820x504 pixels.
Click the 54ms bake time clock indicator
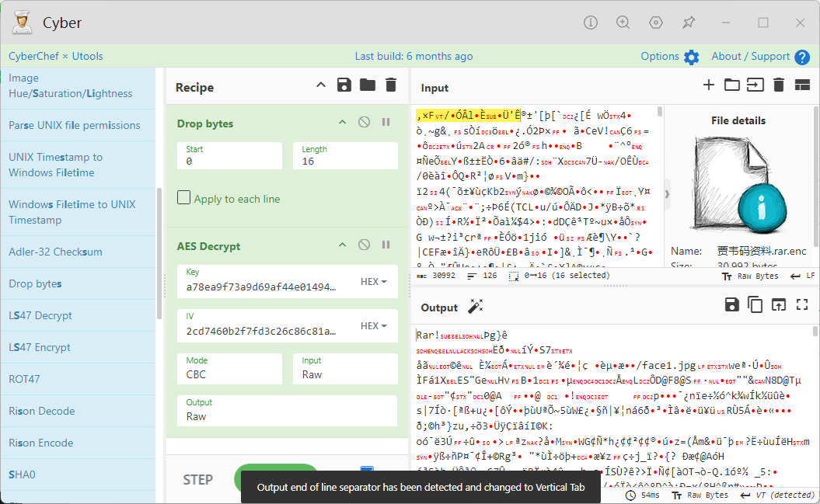click(643, 495)
